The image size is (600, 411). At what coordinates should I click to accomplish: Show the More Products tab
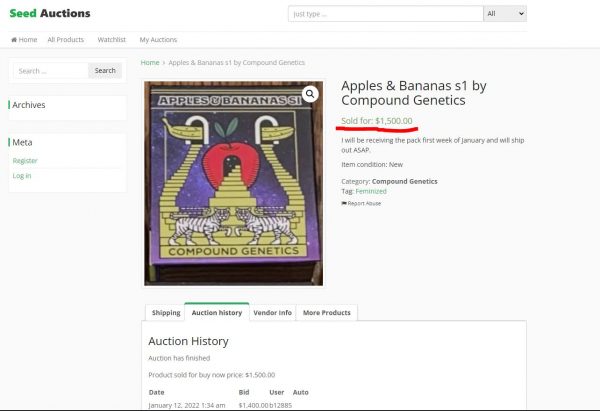click(327, 313)
